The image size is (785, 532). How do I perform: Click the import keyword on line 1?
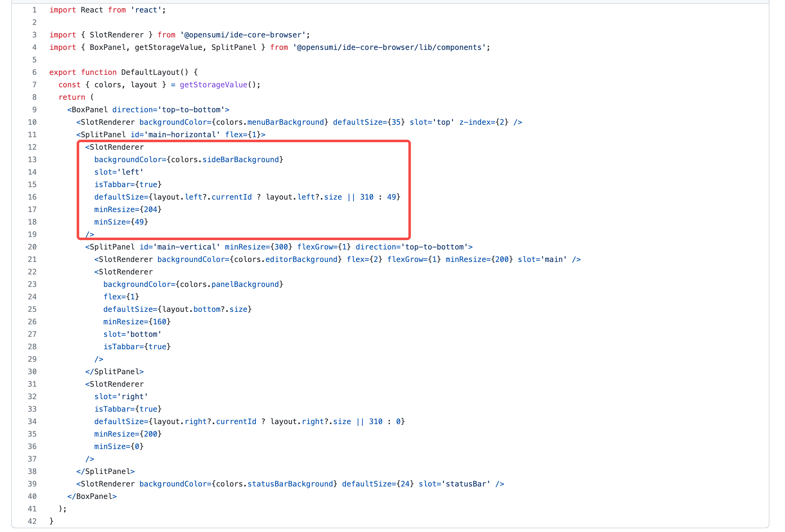(x=62, y=10)
